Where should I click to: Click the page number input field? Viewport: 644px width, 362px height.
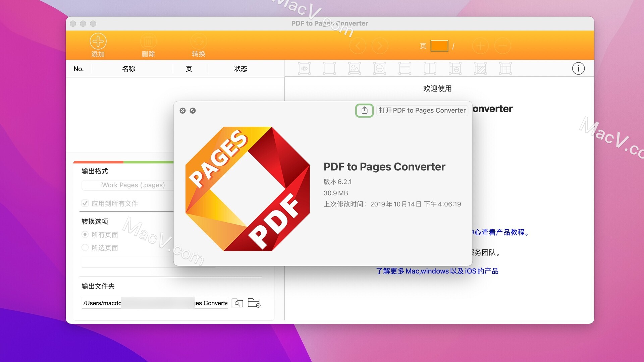tap(439, 46)
